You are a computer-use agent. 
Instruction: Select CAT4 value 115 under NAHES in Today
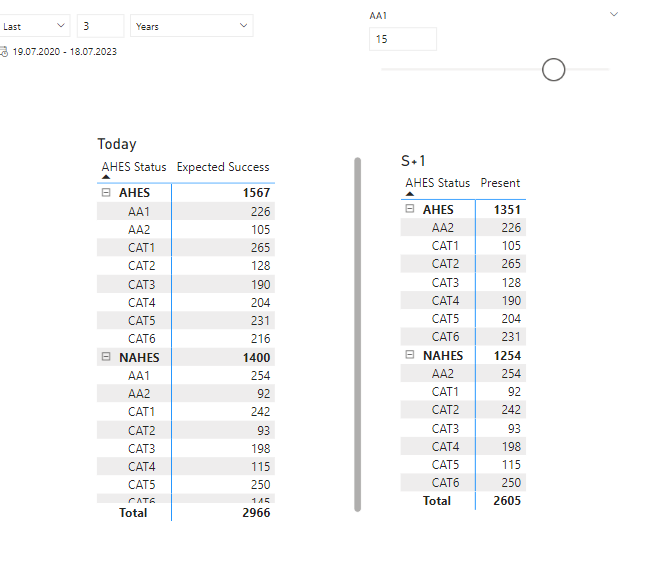(x=260, y=467)
